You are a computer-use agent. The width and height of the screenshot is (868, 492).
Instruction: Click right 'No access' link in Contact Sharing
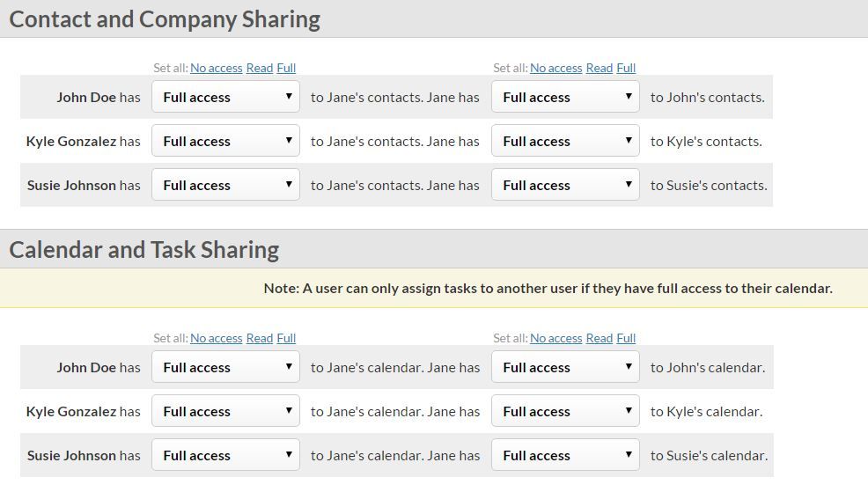[x=555, y=68]
